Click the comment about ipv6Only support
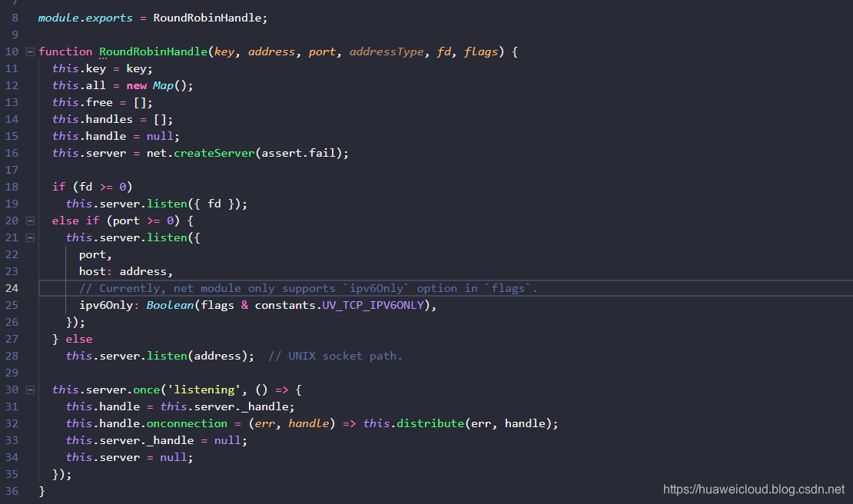 308,288
